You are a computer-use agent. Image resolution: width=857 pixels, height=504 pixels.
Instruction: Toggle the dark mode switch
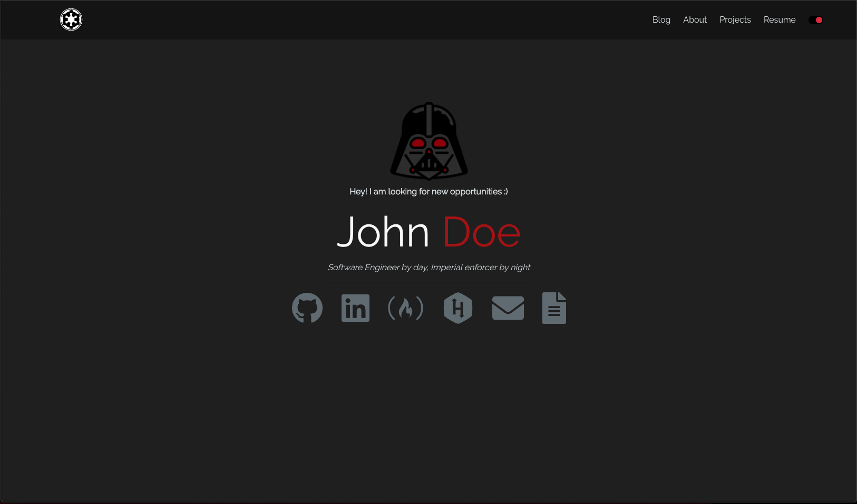click(816, 20)
